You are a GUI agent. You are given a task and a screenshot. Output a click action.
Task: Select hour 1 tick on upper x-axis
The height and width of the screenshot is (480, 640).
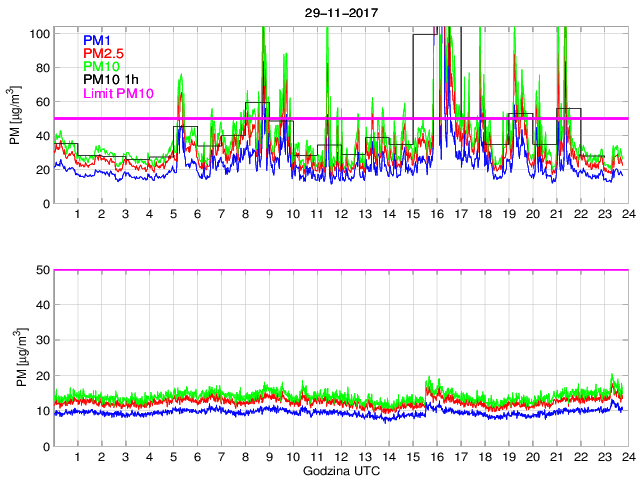pyautogui.click(x=77, y=215)
